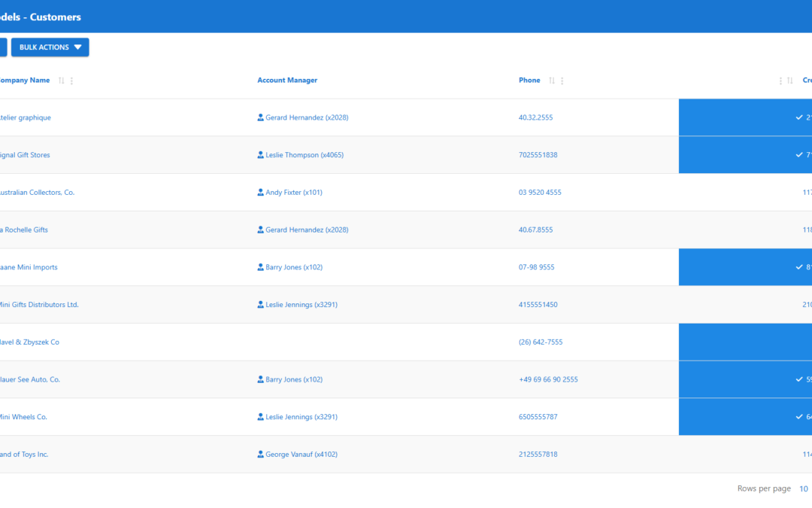Click person icon in Mini Gifts Distributors row
The image size is (812, 508).
pos(260,304)
